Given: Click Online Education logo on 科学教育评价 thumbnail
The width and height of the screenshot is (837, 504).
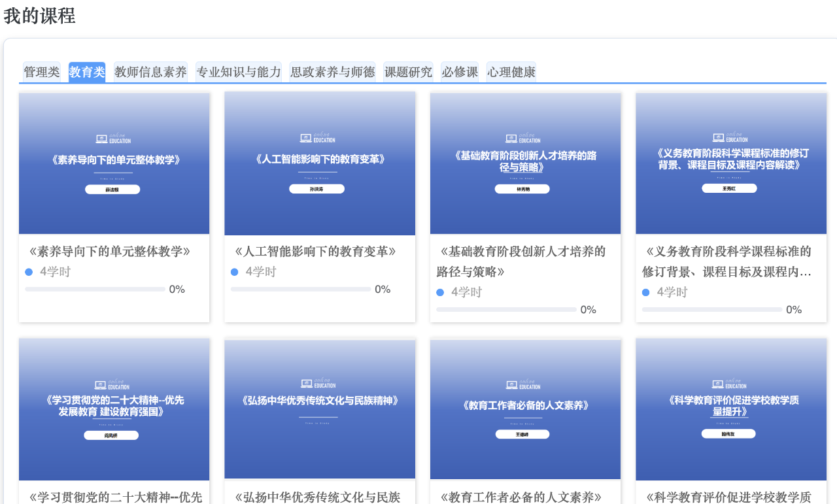Looking at the screenshot, I should [x=729, y=384].
